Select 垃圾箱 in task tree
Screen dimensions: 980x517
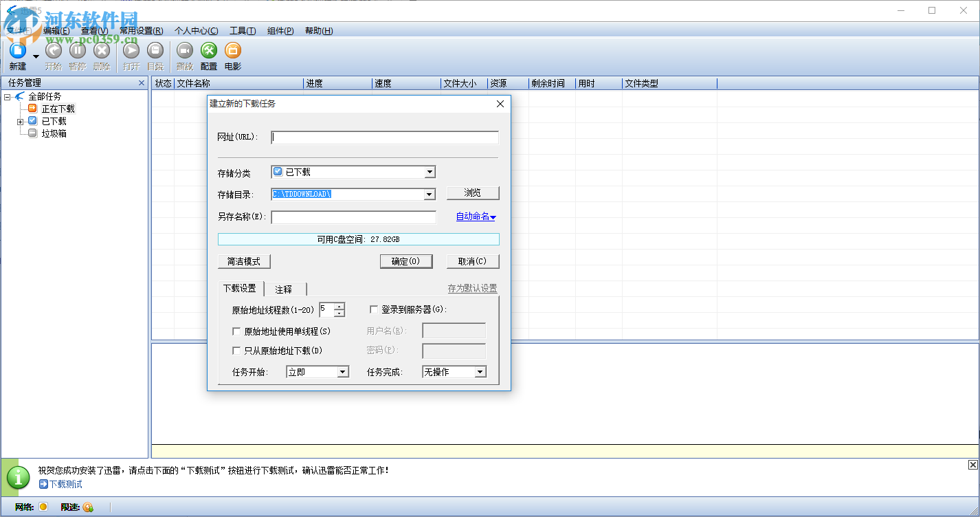pos(54,133)
